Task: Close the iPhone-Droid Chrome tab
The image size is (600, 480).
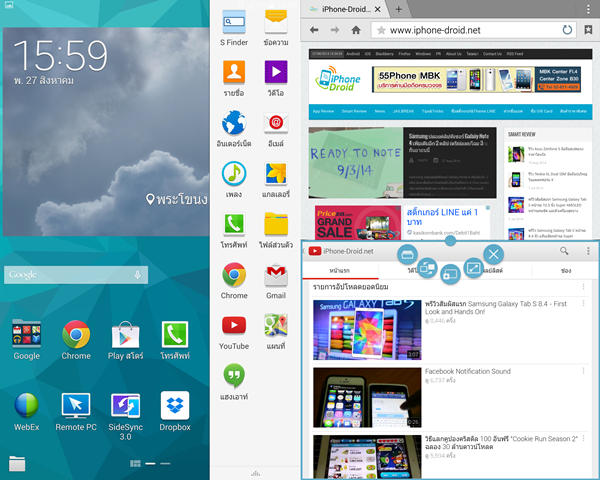Action: click(377, 9)
